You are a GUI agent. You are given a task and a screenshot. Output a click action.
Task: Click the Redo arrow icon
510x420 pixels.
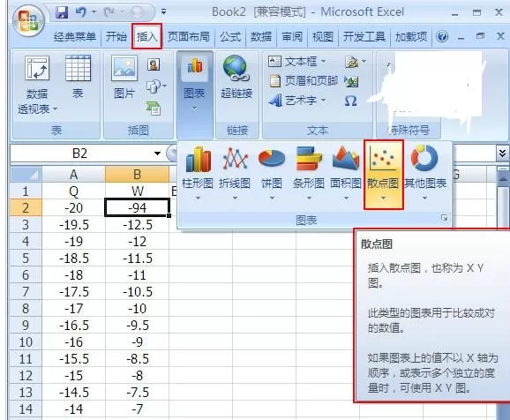coord(109,12)
